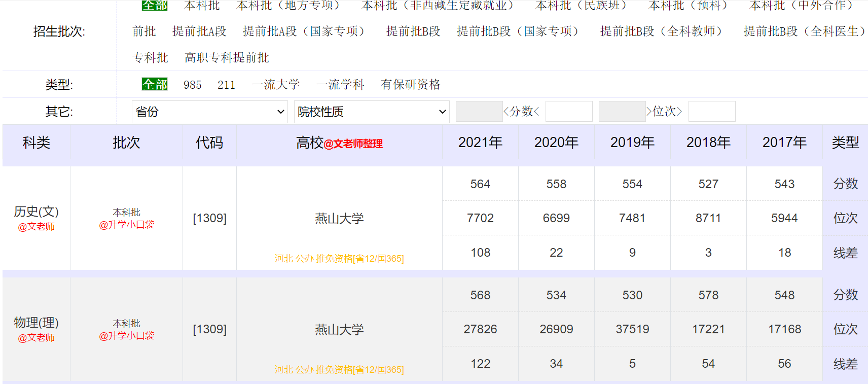Focus the grey field left of 分数
The height and width of the screenshot is (384, 868).
point(479,111)
